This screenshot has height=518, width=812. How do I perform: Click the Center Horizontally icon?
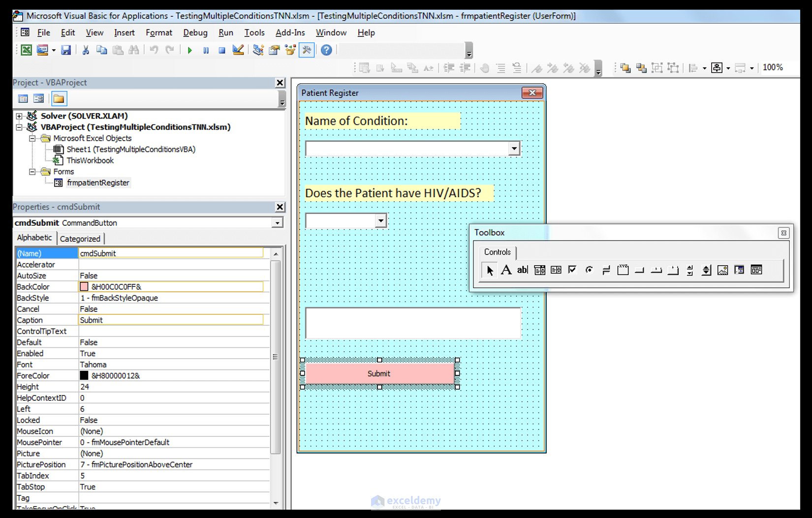coord(717,68)
